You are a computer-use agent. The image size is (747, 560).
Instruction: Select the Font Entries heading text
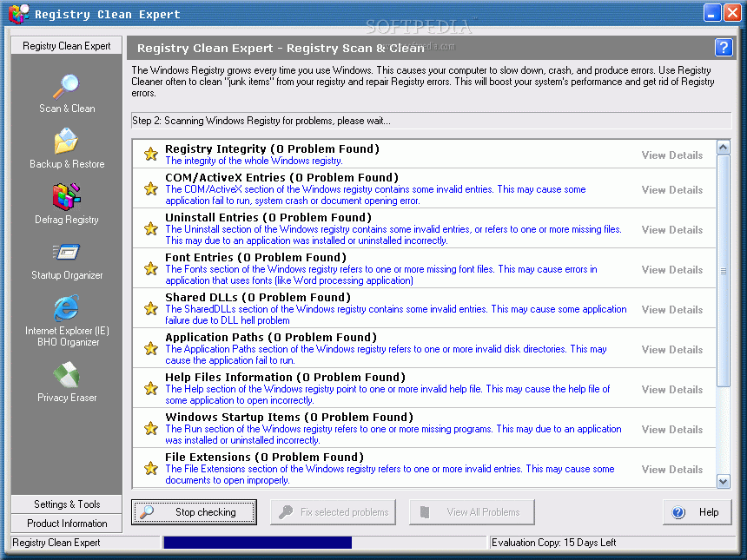(x=256, y=258)
